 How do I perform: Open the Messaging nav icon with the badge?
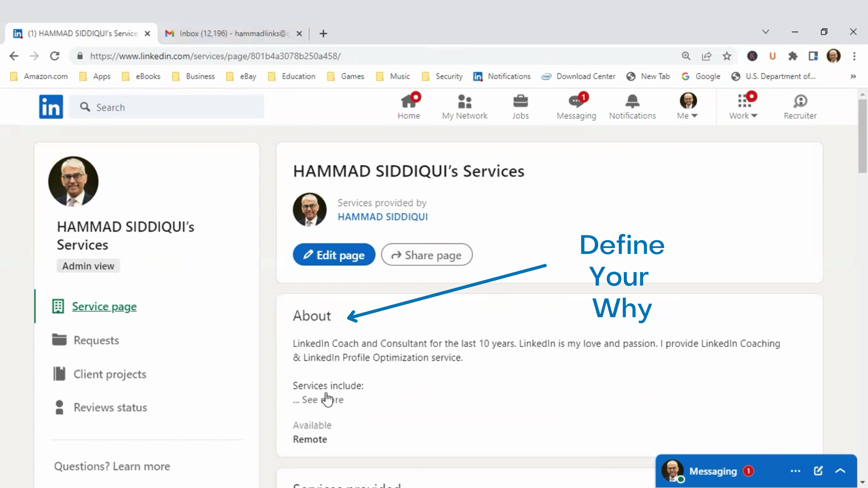point(576,107)
